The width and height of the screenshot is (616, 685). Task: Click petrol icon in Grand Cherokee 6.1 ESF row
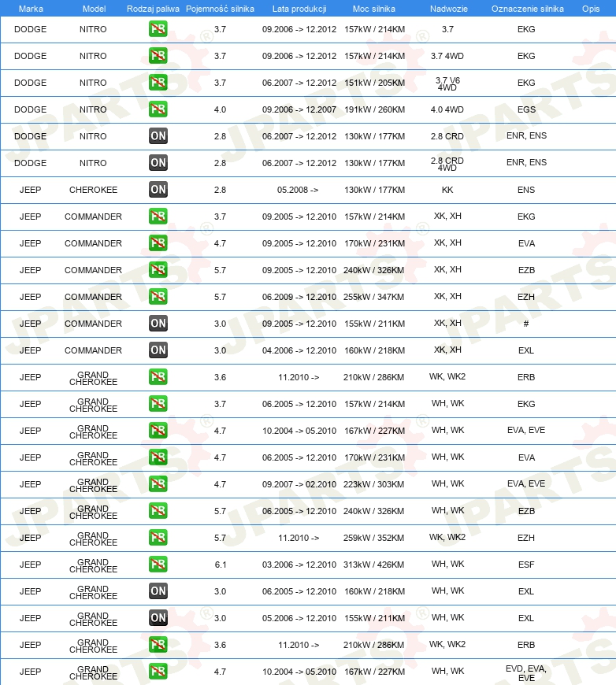pos(158,565)
